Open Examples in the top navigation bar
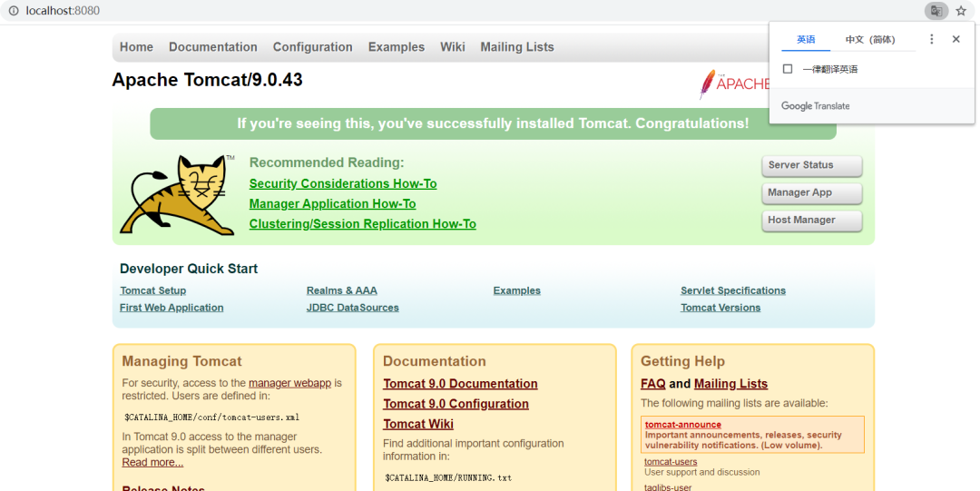The height and width of the screenshot is (491, 980). pyautogui.click(x=397, y=47)
